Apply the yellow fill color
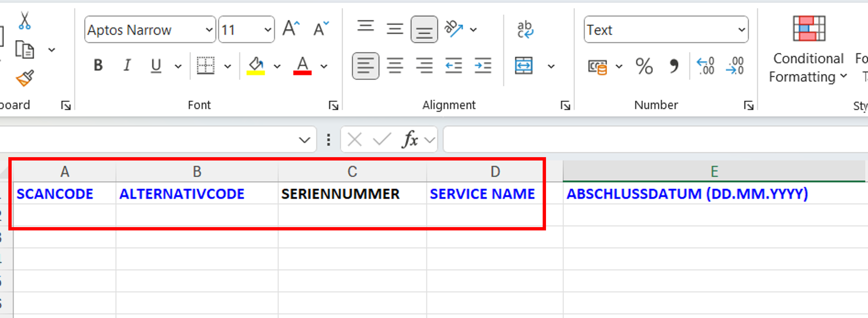This screenshot has width=868, height=318. [256, 66]
